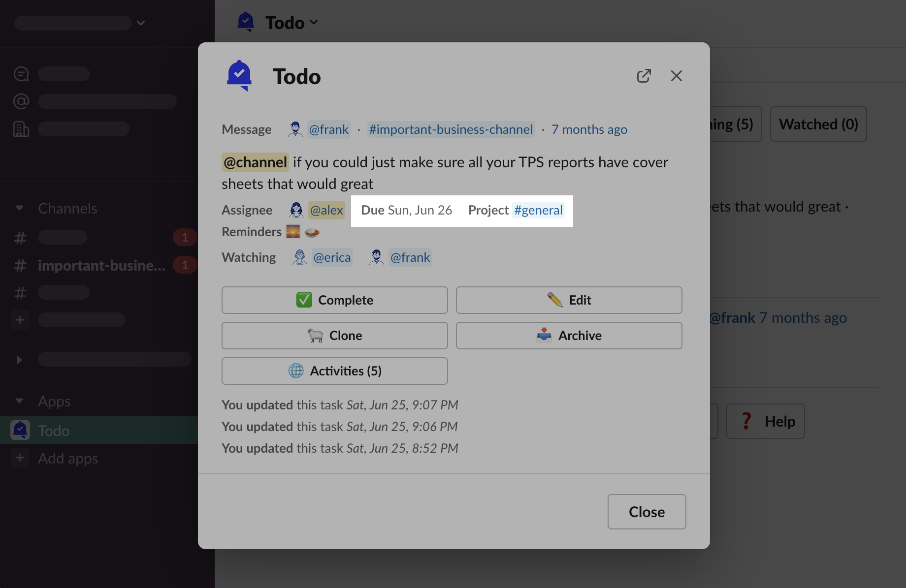Open the #important-business-channel link

[x=451, y=129]
